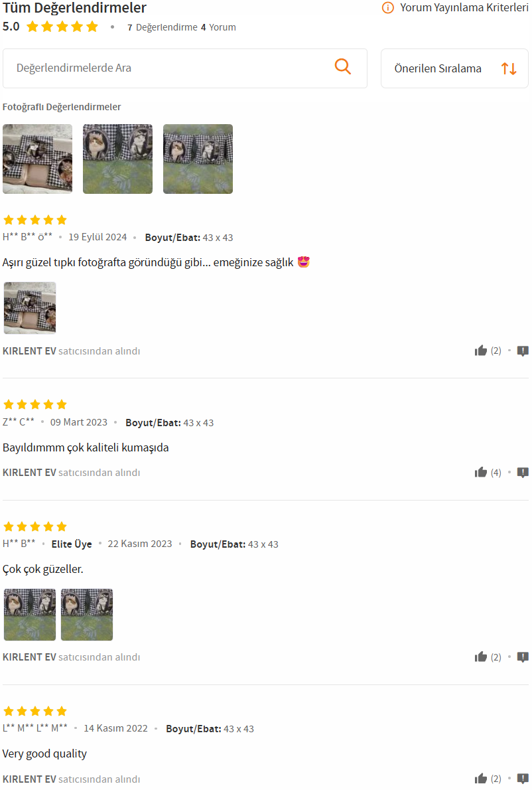Click the sort arrows icon
The image size is (532, 790).
509,68
